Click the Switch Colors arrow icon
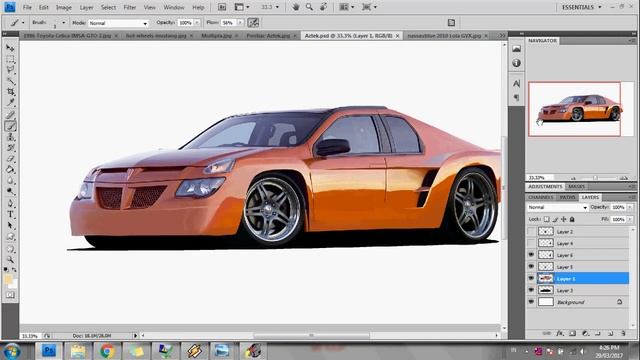 point(14,270)
